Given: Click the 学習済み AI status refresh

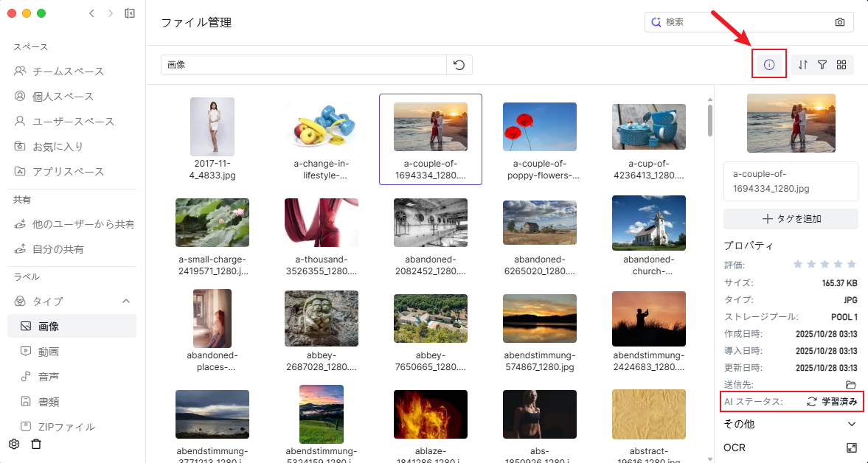Looking at the screenshot, I should pos(812,402).
